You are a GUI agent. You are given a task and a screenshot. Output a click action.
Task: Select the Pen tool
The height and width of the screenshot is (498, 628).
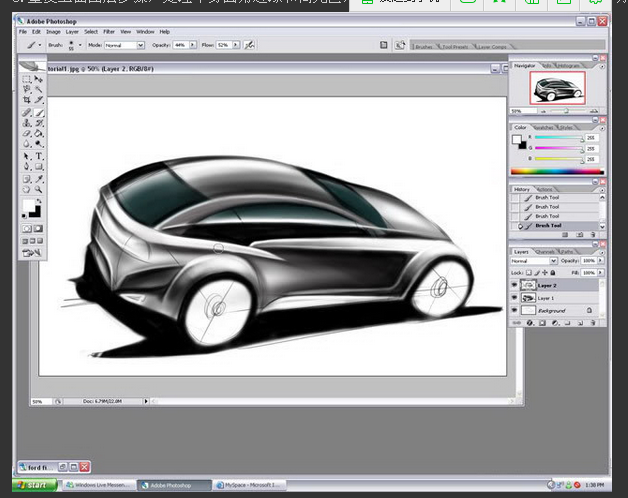point(27,166)
